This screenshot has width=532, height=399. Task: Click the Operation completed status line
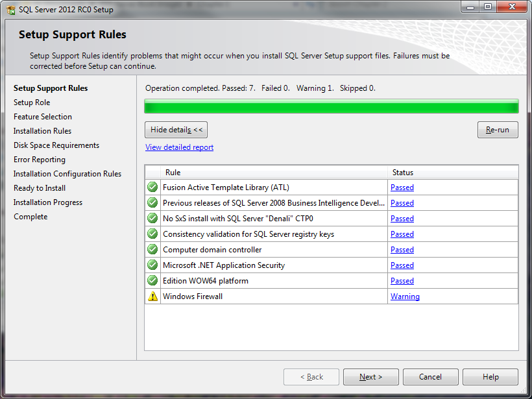tap(260, 88)
